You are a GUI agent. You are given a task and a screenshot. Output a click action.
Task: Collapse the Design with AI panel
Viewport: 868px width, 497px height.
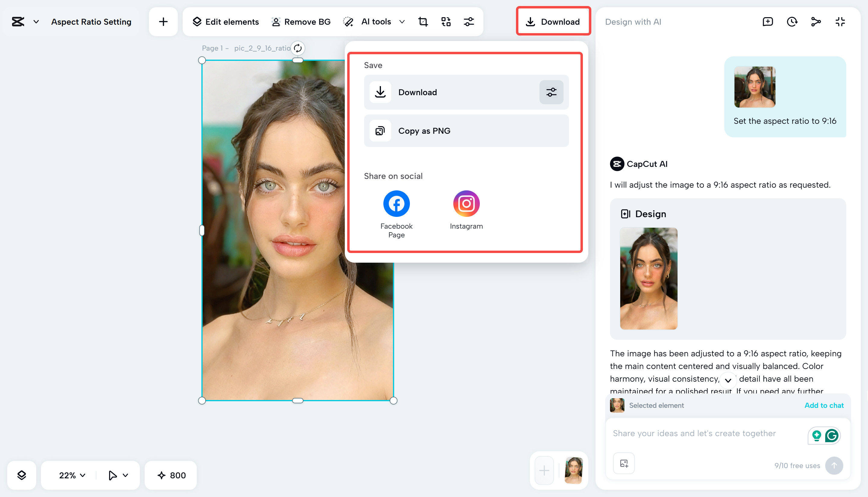pyautogui.click(x=840, y=22)
